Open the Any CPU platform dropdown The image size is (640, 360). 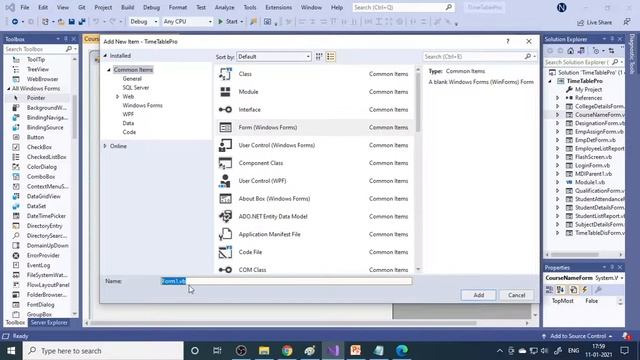pyautogui.click(x=187, y=22)
